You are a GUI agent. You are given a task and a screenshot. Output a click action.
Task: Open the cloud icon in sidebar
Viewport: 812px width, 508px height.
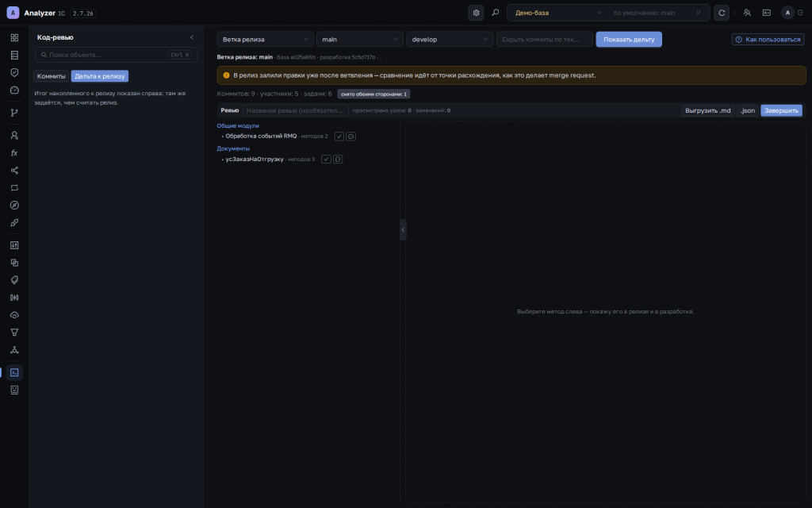[14, 315]
